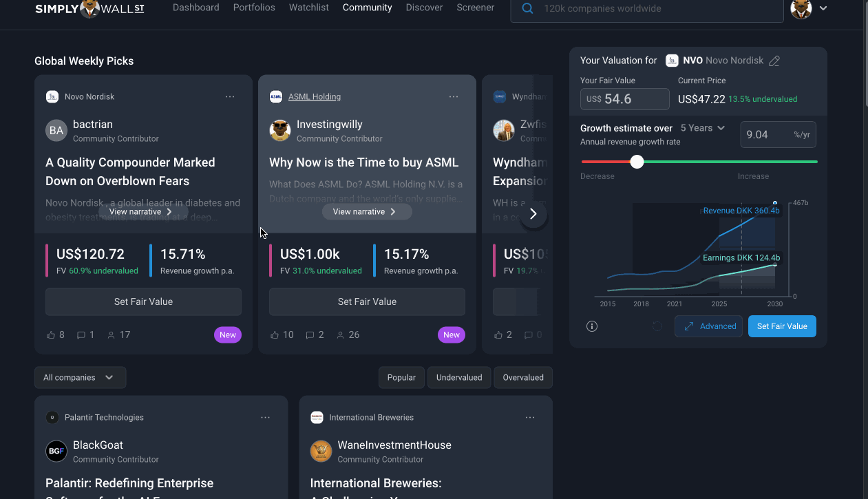Open the Screener menu item
Viewport: 868px width, 499px height.
click(476, 8)
